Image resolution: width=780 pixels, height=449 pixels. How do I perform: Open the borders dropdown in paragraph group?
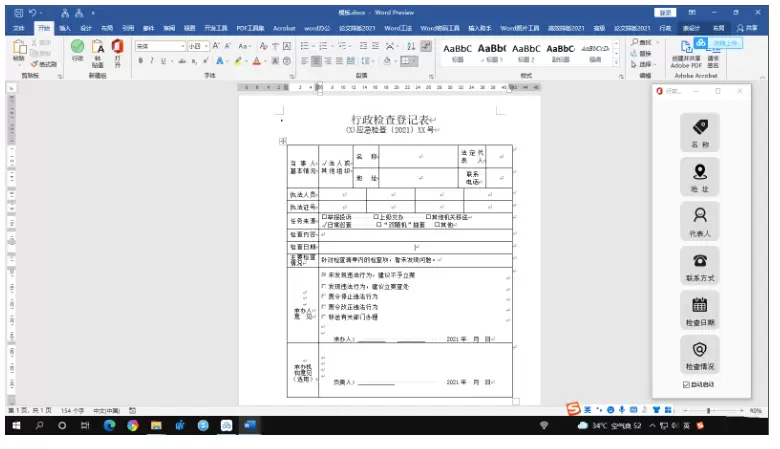point(414,61)
